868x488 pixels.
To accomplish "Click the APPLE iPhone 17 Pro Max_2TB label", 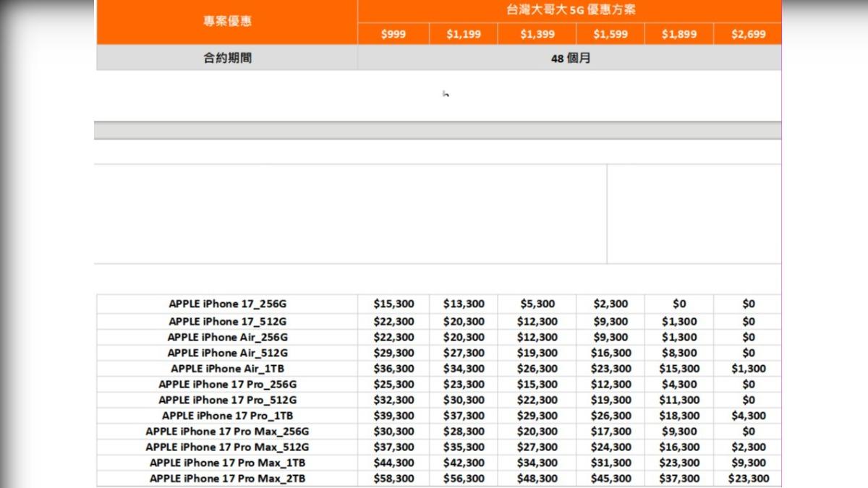I will [227, 479].
